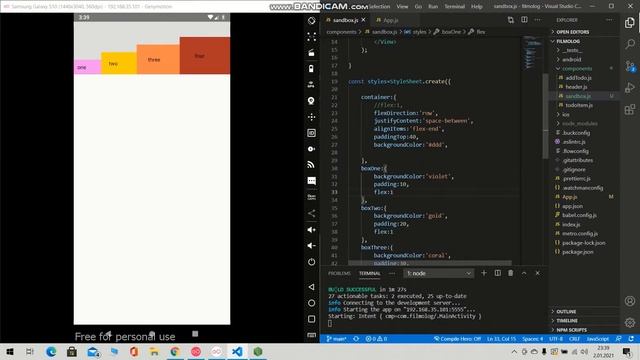
Task: Change indentation via 'Spaces: 4'
Action: 533,339
